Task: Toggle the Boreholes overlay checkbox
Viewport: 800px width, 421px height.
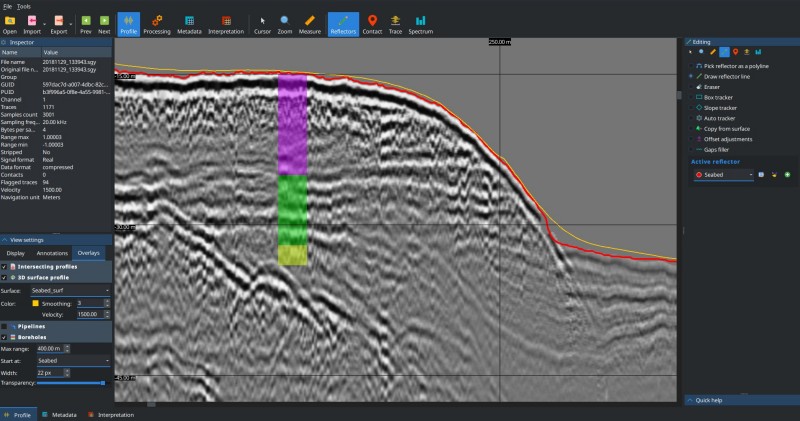Action: coord(4,337)
